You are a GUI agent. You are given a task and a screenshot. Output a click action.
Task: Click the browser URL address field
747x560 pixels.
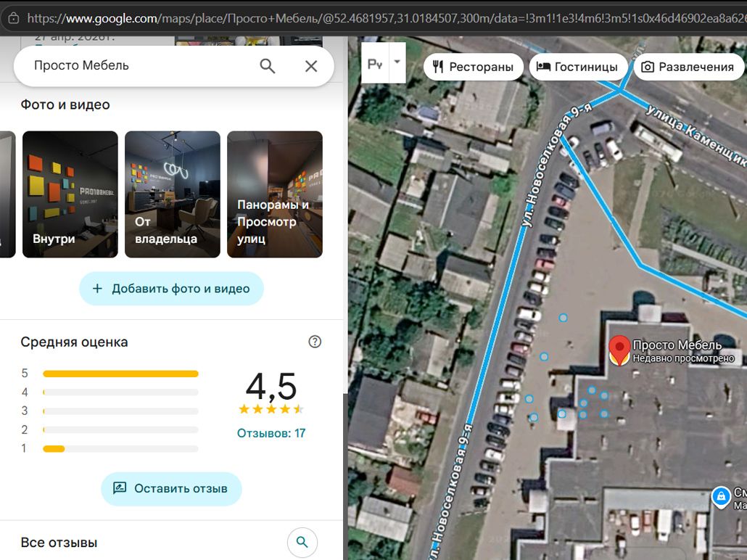click(386, 18)
